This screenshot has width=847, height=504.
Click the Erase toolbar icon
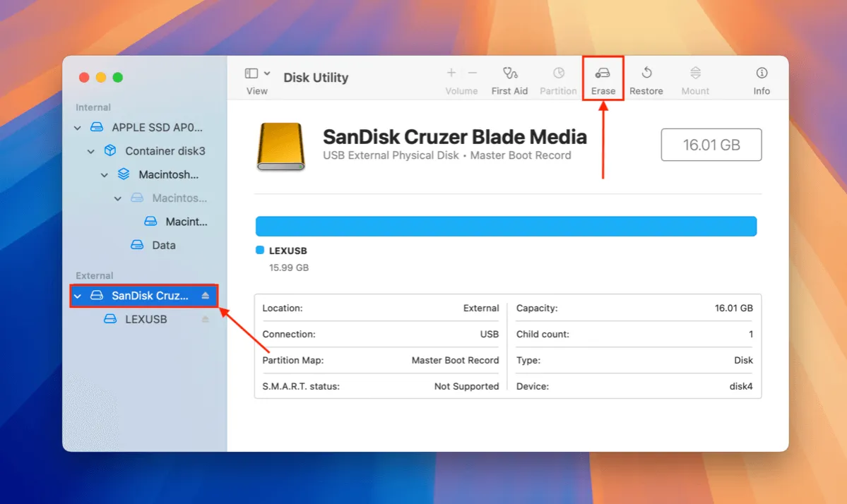point(603,73)
